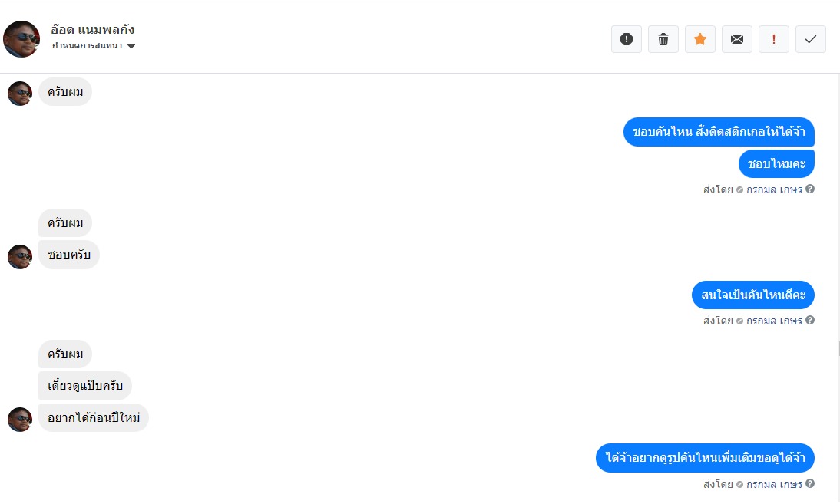Click the help icon below "ชอบไหมคะ"
This screenshot has height=504, width=840.
810,189
